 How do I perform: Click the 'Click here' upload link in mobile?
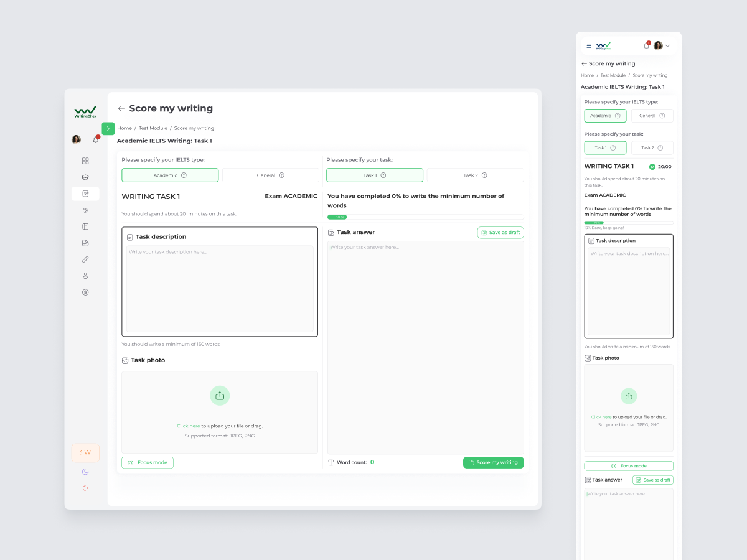(601, 417)
